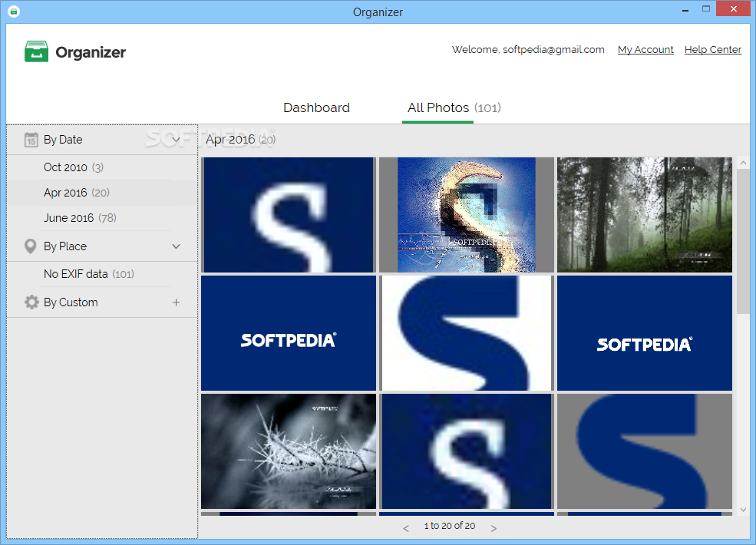Click the Organizer title bar app icon
Screen dimensions: 756x545
(x=14, y=11)
